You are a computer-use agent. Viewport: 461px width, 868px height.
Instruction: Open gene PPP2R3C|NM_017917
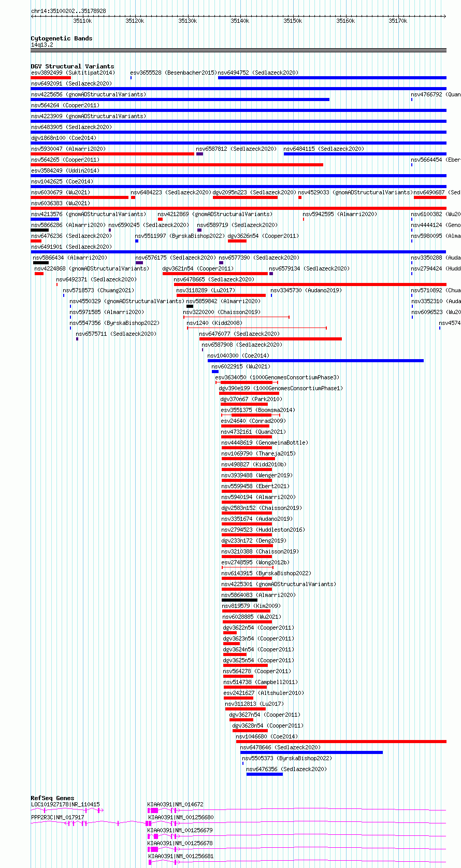(x=57, y=817)
